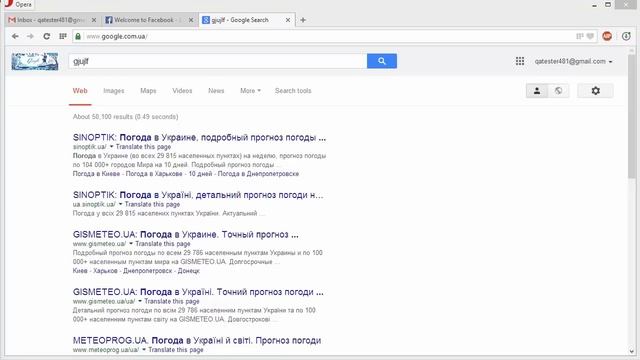Open 10 дней sitelink
Viewport: 640px width, 360px height.
coord(200,174)
